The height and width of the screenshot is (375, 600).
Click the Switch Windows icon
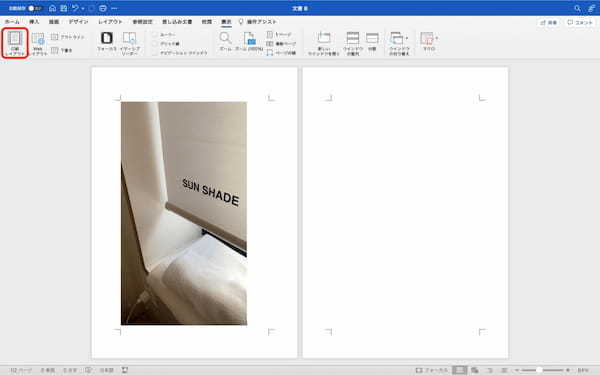pyautogui.click(x=396, y=38)
